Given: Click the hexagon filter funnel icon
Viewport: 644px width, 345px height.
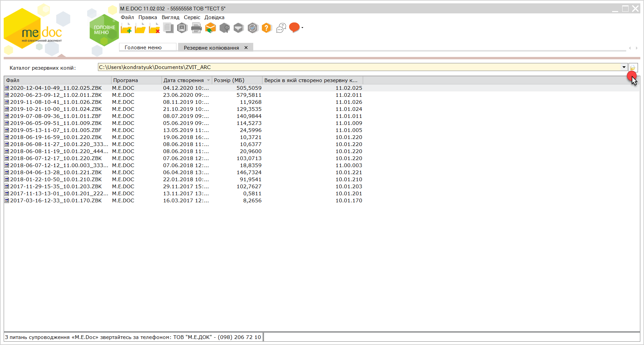Looking at the screenshot, I should 238,28.
